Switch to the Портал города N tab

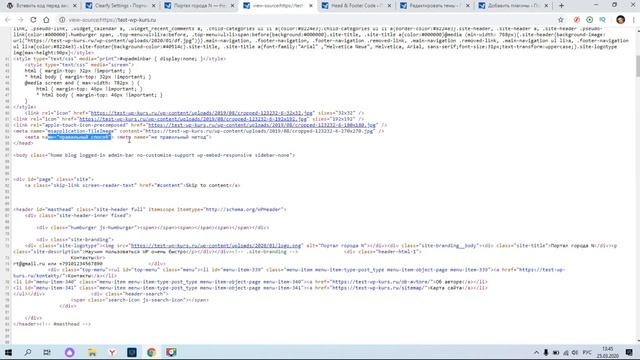point(199,6)
